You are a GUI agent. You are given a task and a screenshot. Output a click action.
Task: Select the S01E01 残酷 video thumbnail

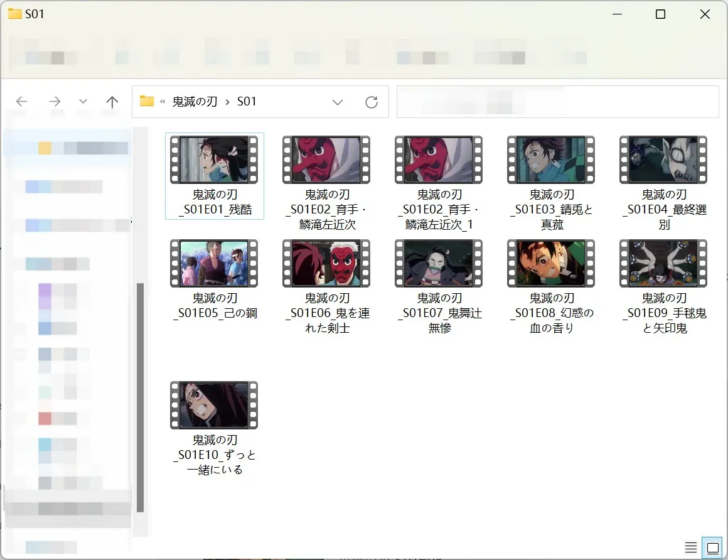point(214,159)
